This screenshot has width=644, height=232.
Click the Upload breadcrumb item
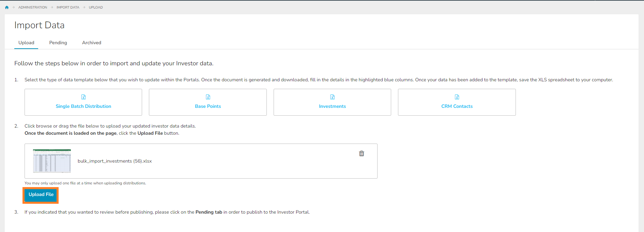(96, 7)
